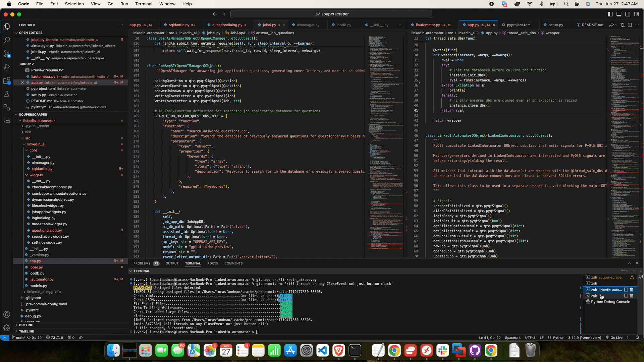Expand the OUTLINE section
The image size is (644, 362).
[26, 325]
